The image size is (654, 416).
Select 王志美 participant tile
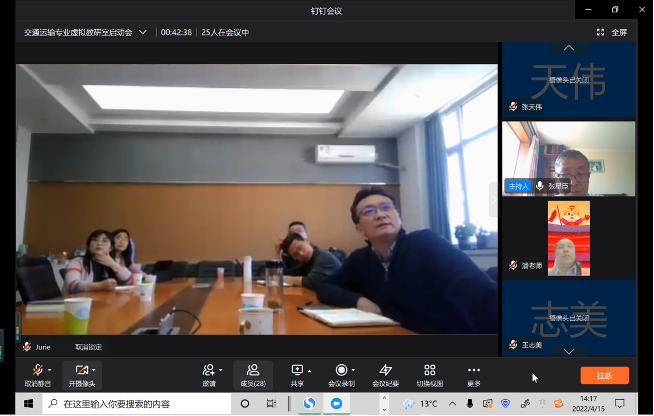coord(569,318)
